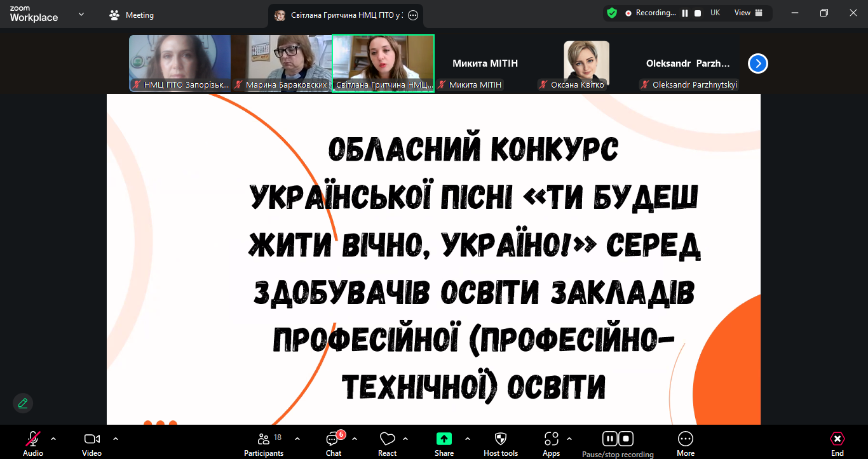Click the Zoom Workplace logo
The width and height of the screenshot is (868, 459).
tap(34, 15)
